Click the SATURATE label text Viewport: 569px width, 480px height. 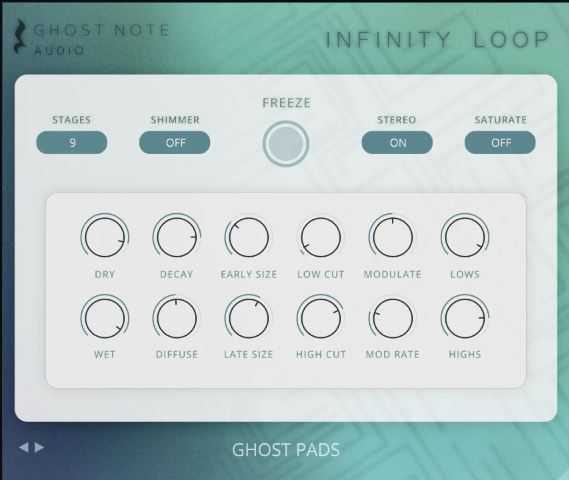click(x=500, y=120)
